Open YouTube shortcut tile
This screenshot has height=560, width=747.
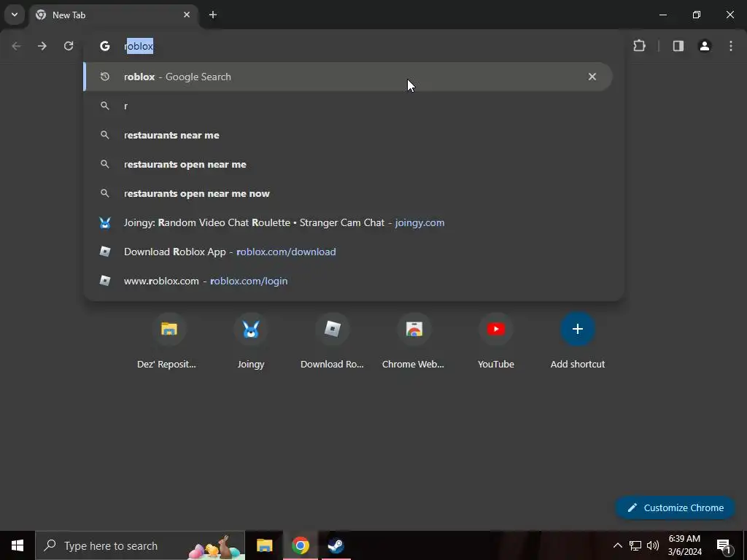click(496, 341)
